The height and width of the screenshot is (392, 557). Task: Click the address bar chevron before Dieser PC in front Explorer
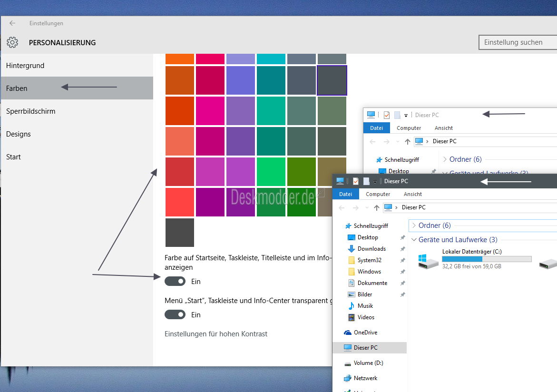pyautogui.click(x=396, y=207)
